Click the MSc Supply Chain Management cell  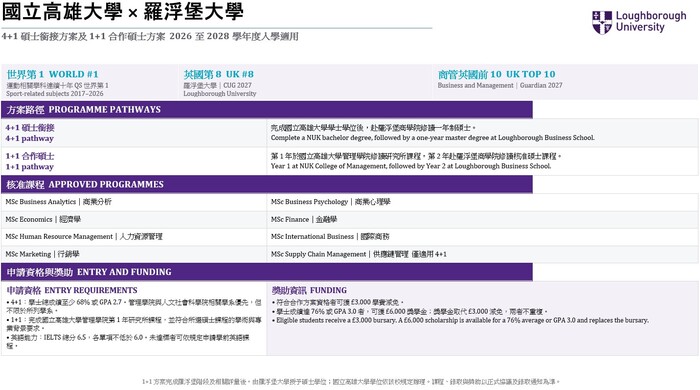[x=483, y=254]
